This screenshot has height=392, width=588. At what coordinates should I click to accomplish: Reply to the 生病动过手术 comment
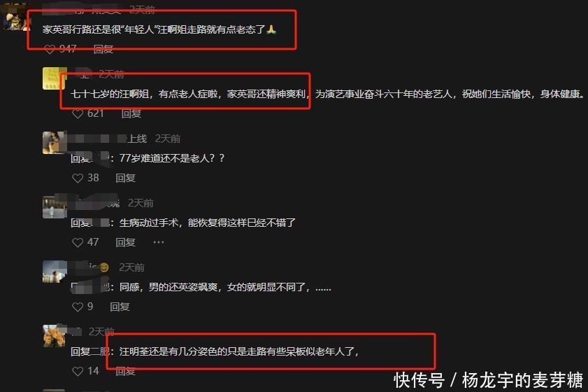coord(125,242)
